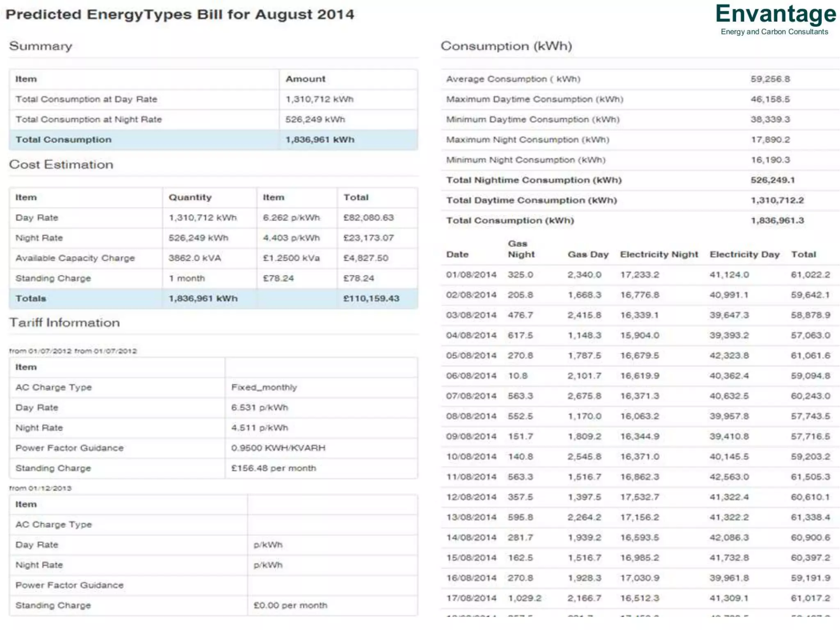
Task: Click the Quantity column header
Action: (190, 197)
